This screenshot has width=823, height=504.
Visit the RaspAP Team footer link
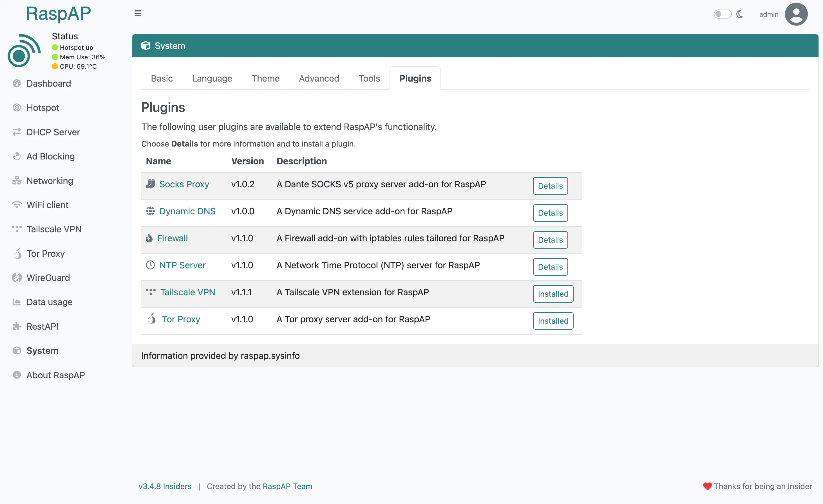click(x=287, y=486)
